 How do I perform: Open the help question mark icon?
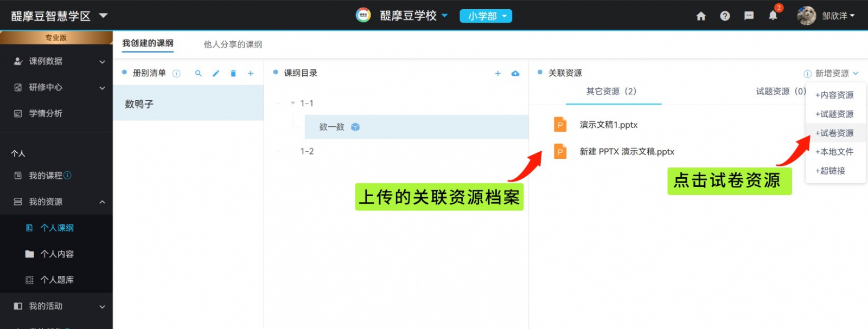pyautogui.click(x=725, y=16)
